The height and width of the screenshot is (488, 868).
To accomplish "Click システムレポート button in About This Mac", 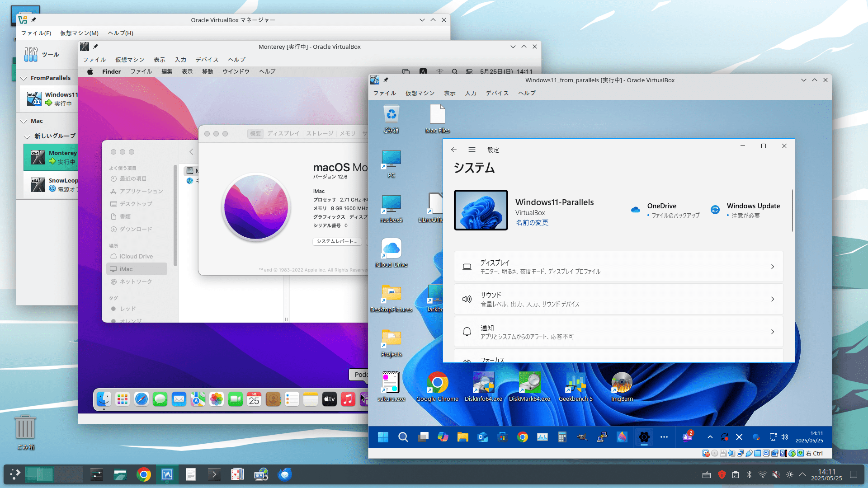I will point(337,241).
